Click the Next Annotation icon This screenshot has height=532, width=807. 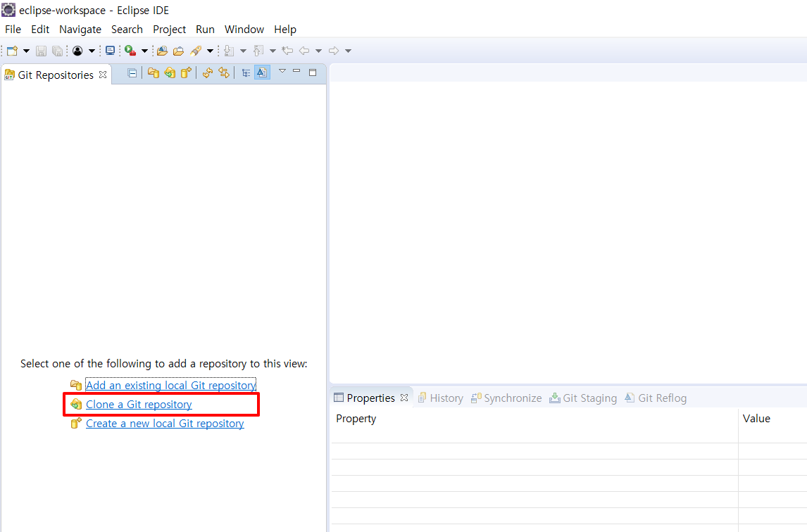coord(229,51)
